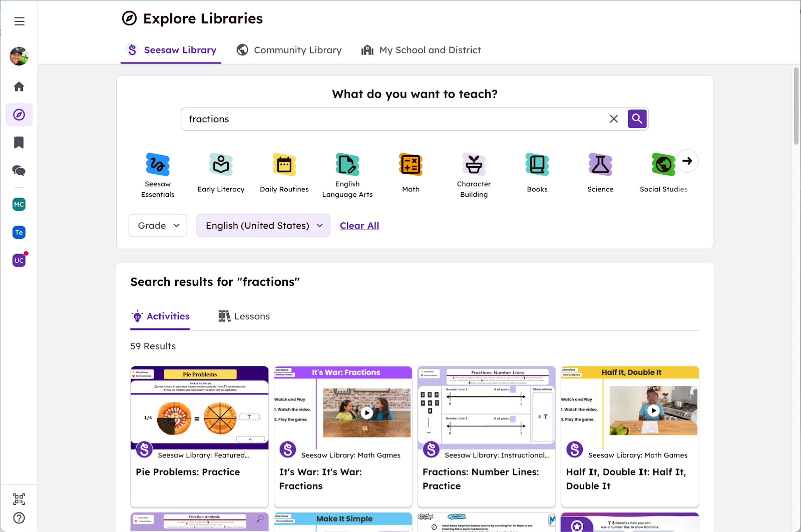This screenshot has height=532, width=801.
Task: Select Books category
Action: coord(537,173)
